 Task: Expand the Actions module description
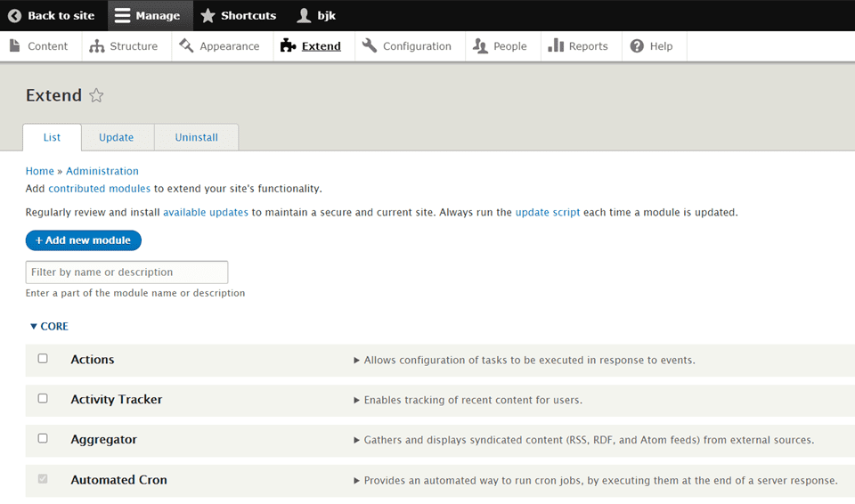[x=356, y=360]
